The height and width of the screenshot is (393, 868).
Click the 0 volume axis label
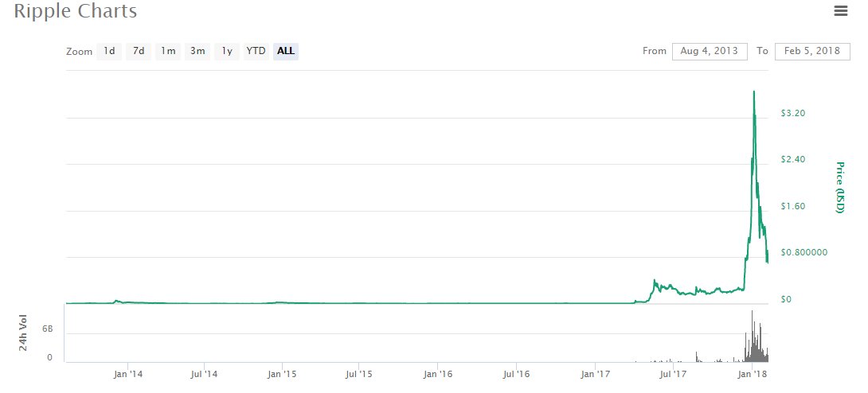point(50,358)
